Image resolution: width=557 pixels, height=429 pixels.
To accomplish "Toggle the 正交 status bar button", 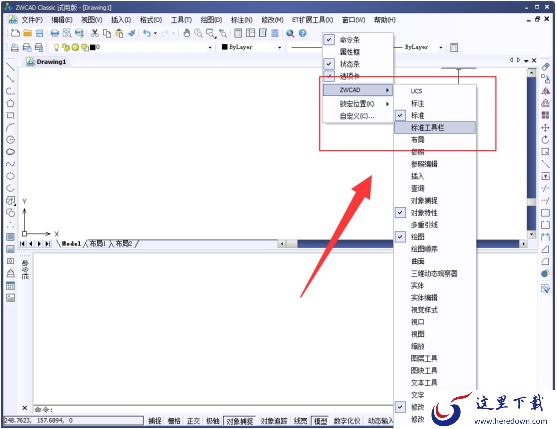I will (x=193, y=421).
